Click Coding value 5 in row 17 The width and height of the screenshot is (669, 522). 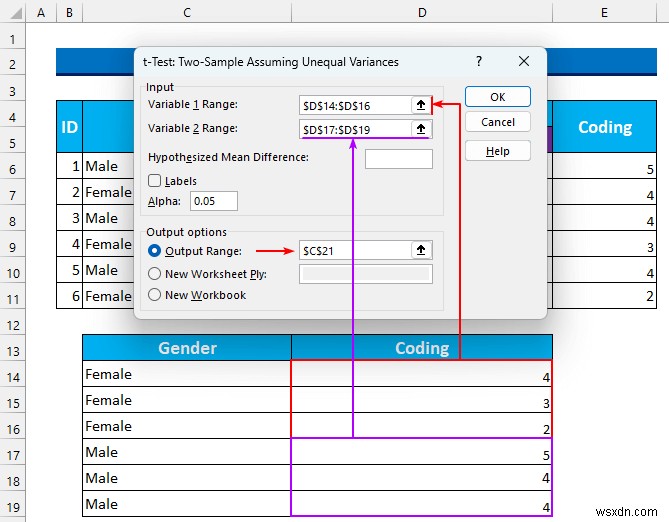(x=422, y=452)
